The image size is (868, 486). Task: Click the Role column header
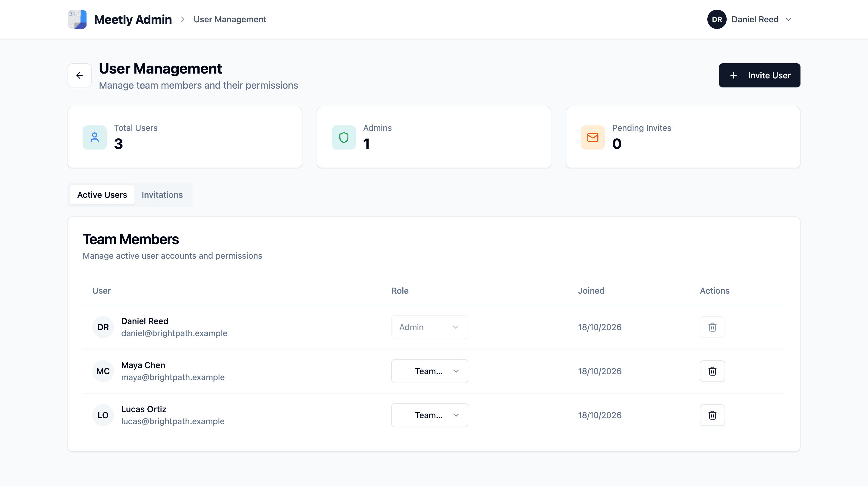(400, 291)
